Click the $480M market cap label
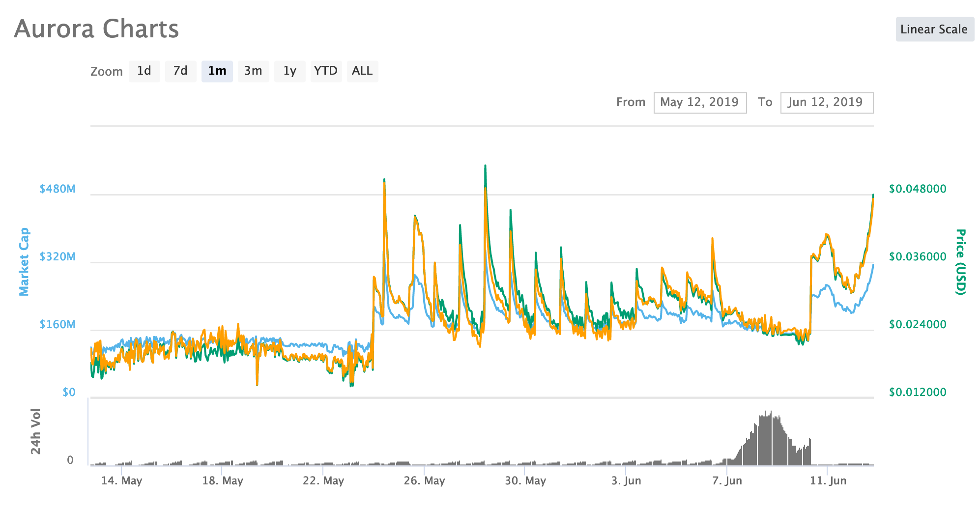The width and height of the screenshot is (980, 507). pyautogui.click(x=58, y=189)
